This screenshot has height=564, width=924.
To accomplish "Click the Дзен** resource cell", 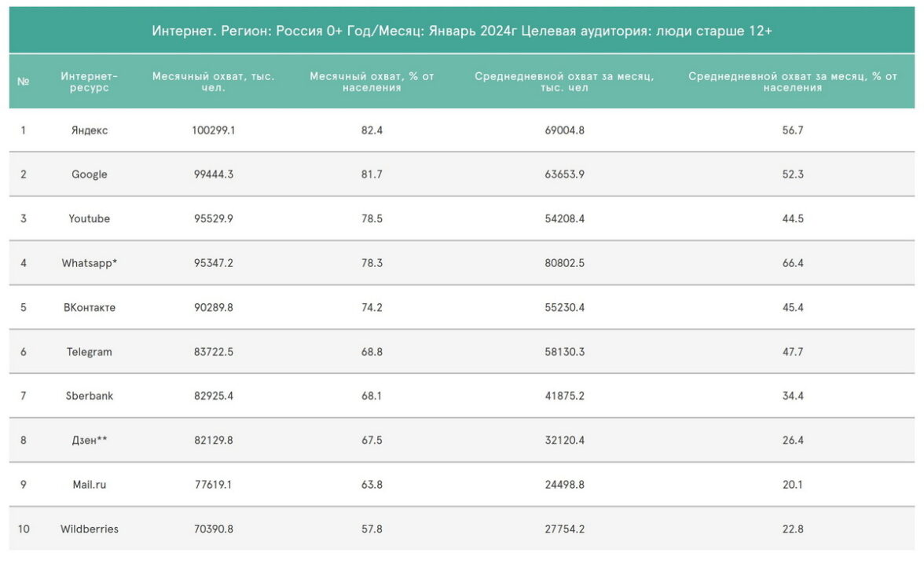I will click(90, 441).
